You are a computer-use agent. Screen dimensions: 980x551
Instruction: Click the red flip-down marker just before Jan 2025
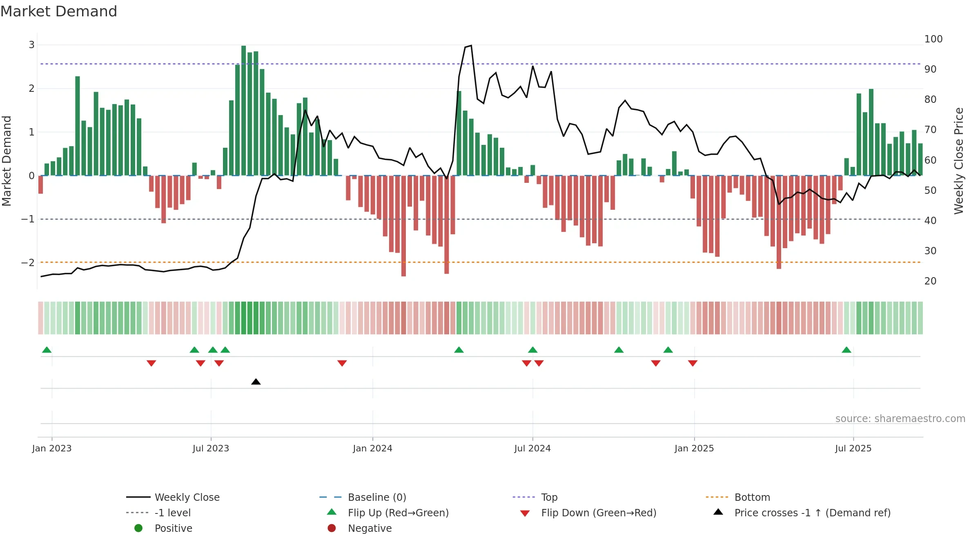coord(693,363)
